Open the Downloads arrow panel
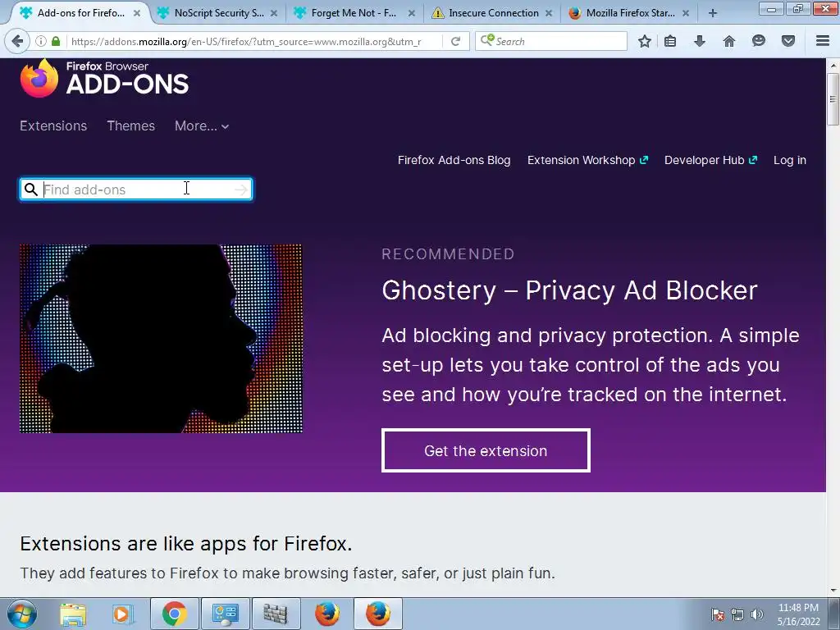 700,41
